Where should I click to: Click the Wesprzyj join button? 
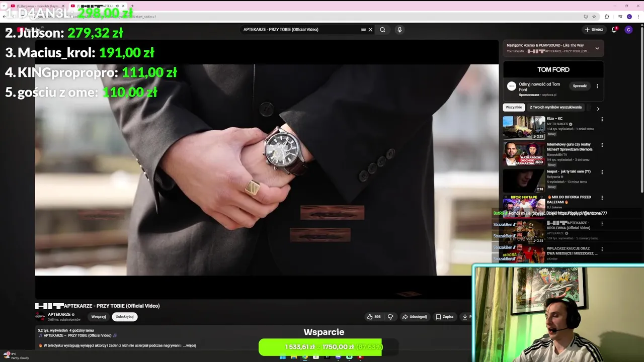coord(99,317)
